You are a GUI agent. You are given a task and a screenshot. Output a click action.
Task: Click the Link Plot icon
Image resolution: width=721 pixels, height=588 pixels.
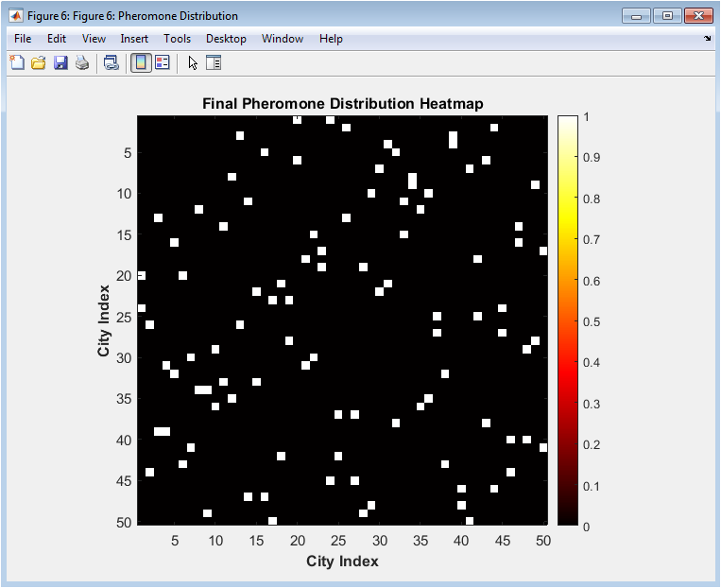point(111,63)
